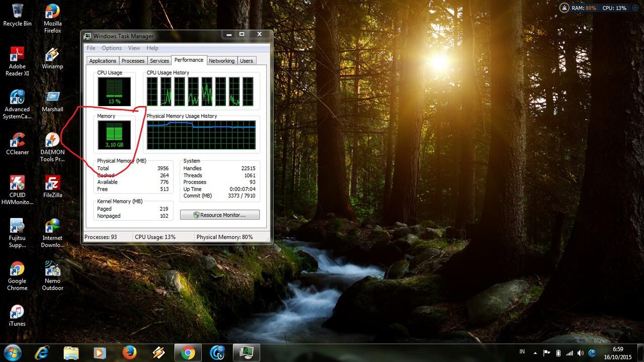Viewport: 644px width, 362px height.
Task: Click the Advanced SystemCare tray icon
Action: point(592,353)
